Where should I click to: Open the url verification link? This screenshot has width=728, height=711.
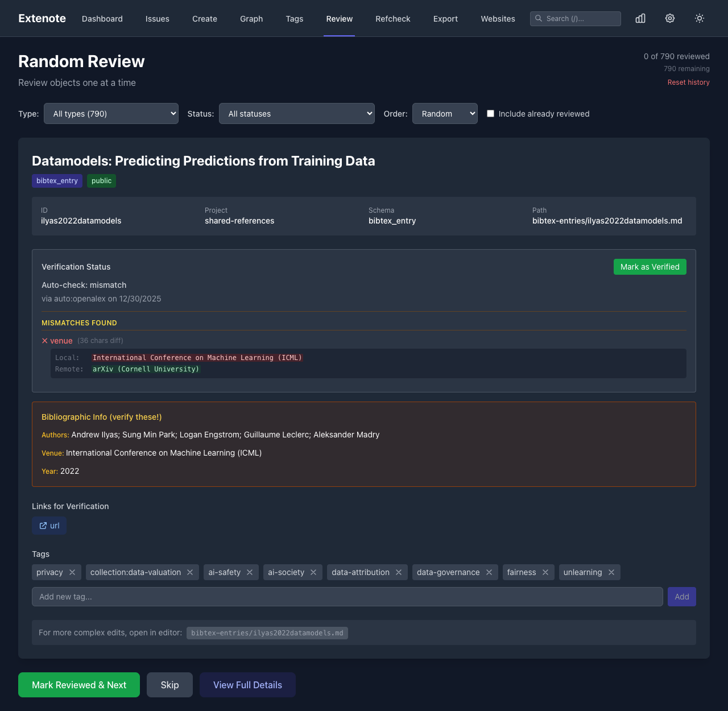tap(49, 526)
